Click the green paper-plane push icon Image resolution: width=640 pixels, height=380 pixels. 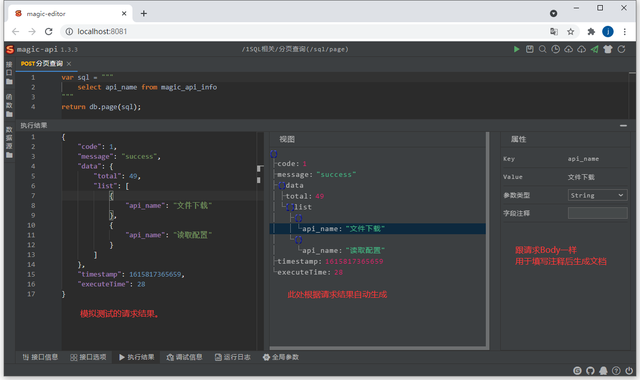click(595, 49)
